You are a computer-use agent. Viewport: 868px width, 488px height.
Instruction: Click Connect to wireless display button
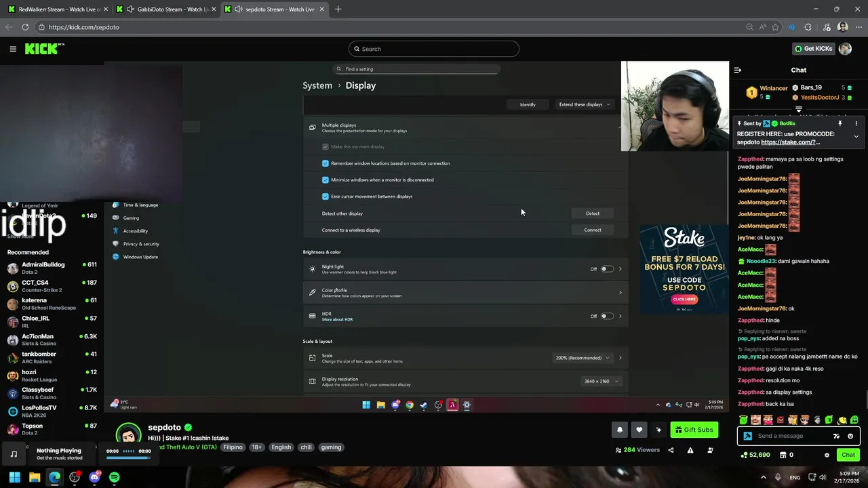[593, 230]
